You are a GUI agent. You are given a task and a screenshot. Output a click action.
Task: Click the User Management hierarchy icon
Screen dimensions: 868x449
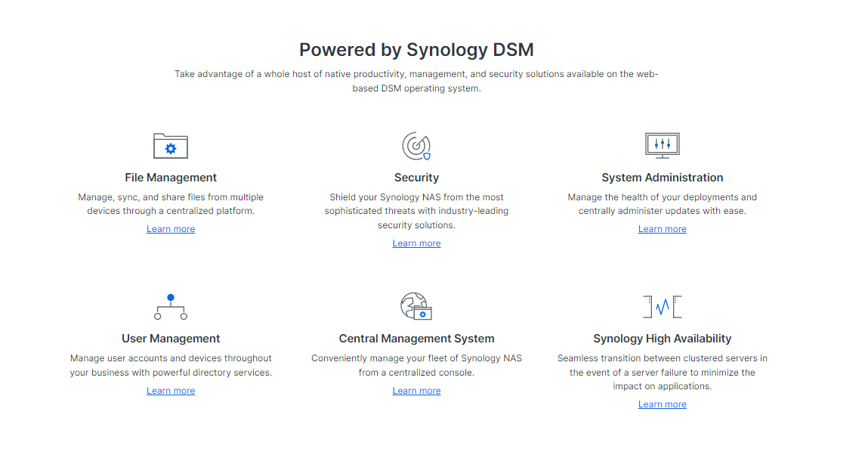(171, 307)
